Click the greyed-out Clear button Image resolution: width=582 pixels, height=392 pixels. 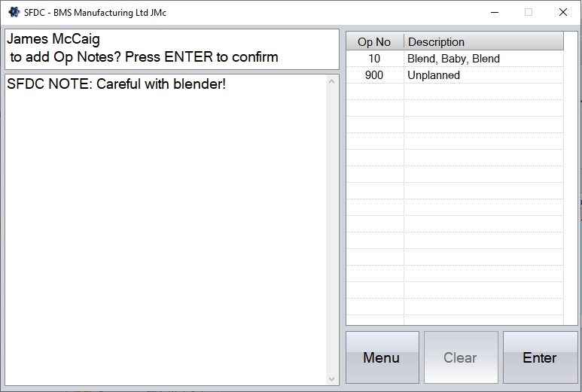[x=460, y=357]
